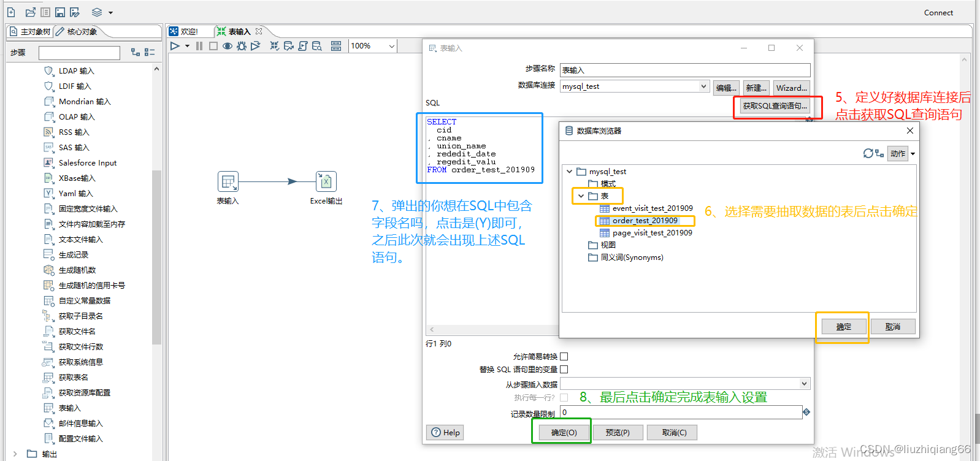This screenshot has height=461, width=980.
Task: Click the replay transformation icon
Action: pyautogui.click(x=256, y=46)
